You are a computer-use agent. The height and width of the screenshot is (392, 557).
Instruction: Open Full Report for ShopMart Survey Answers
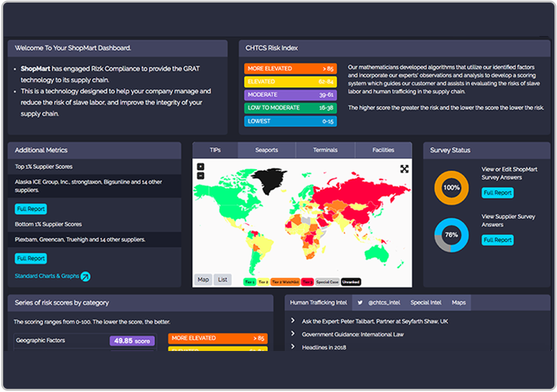point(498,193)
